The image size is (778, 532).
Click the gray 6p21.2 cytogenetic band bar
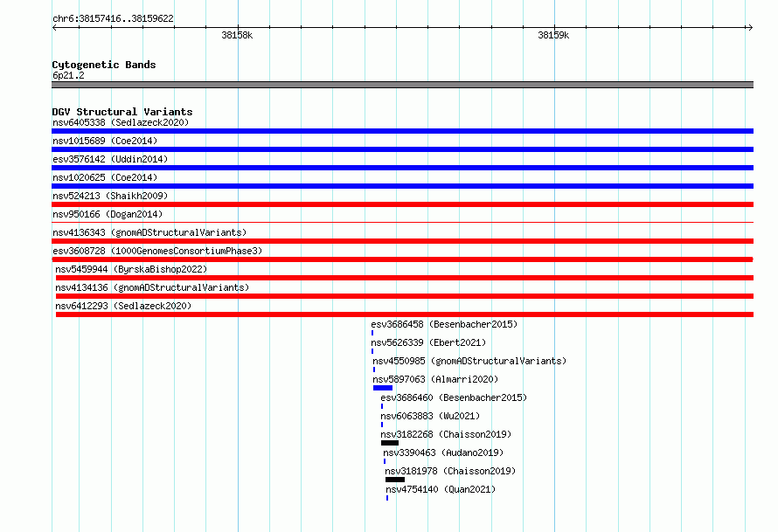pyautogui.click(x=402, y=85)
